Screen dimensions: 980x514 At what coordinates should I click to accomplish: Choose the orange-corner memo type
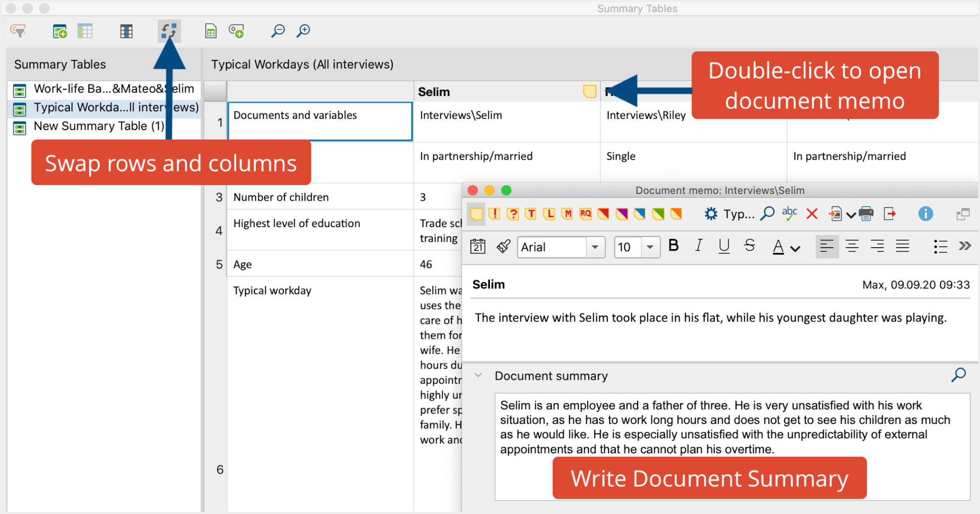coord(677,214)
